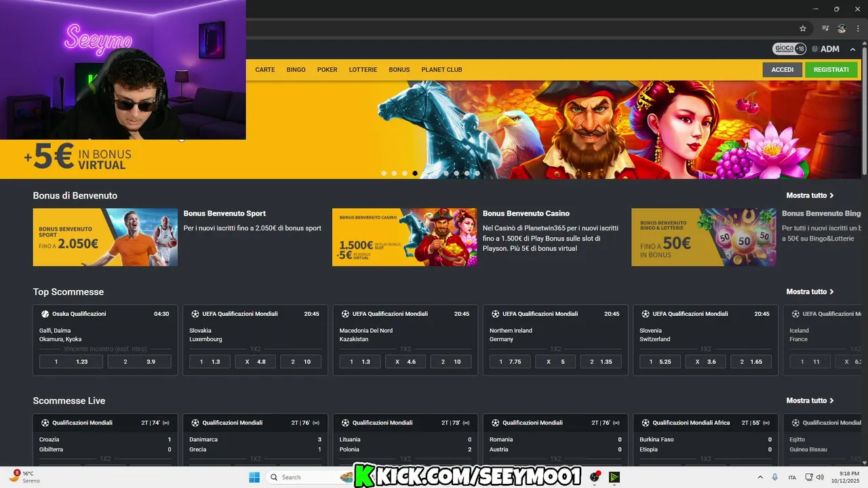This screenshot has width=868, height=488.
Task: Open Bonus Benvenuto Casino thumbnail image
Action: [404, 237]
